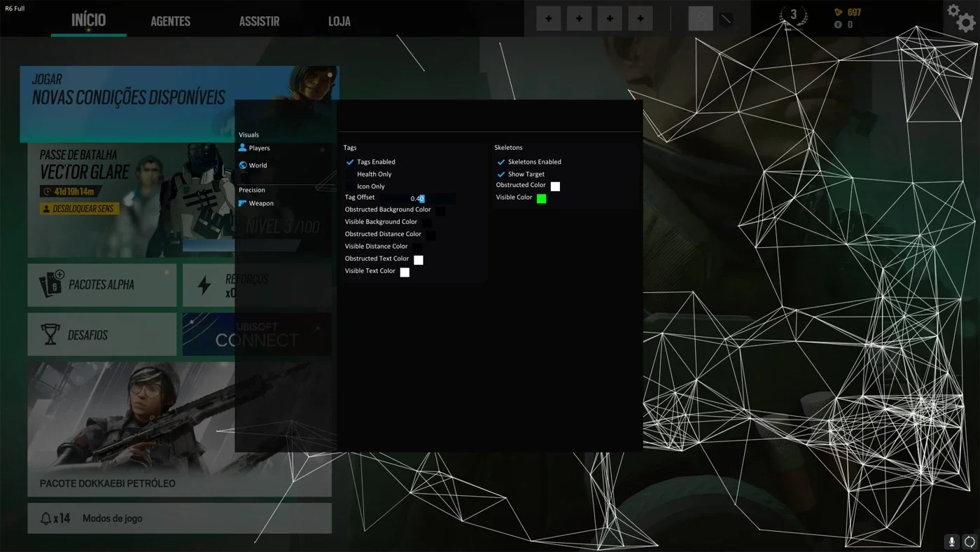Open the Pacote Dokkaebi Petróleo card
Screen dimensions: 980x552
(x=179, y=429)
